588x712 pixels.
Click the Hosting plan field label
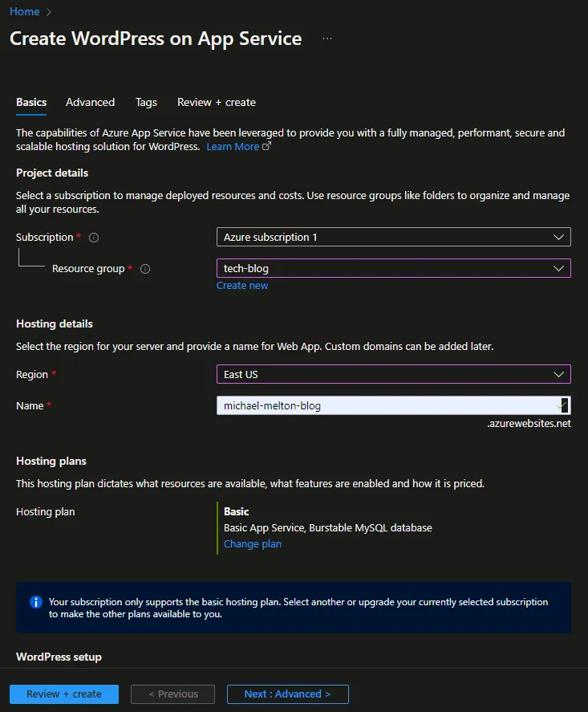pyautogui.click(x=46, y=512)
